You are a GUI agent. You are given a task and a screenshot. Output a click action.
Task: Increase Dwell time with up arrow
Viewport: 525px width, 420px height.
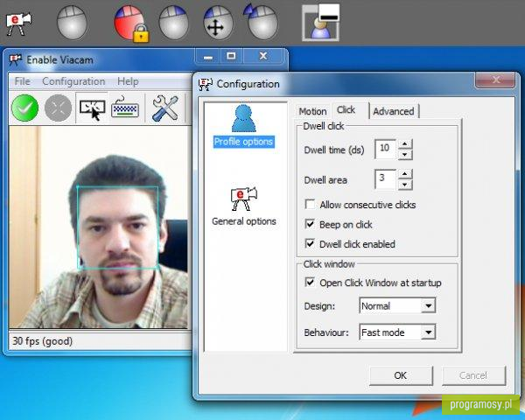(x=405, y=144)
